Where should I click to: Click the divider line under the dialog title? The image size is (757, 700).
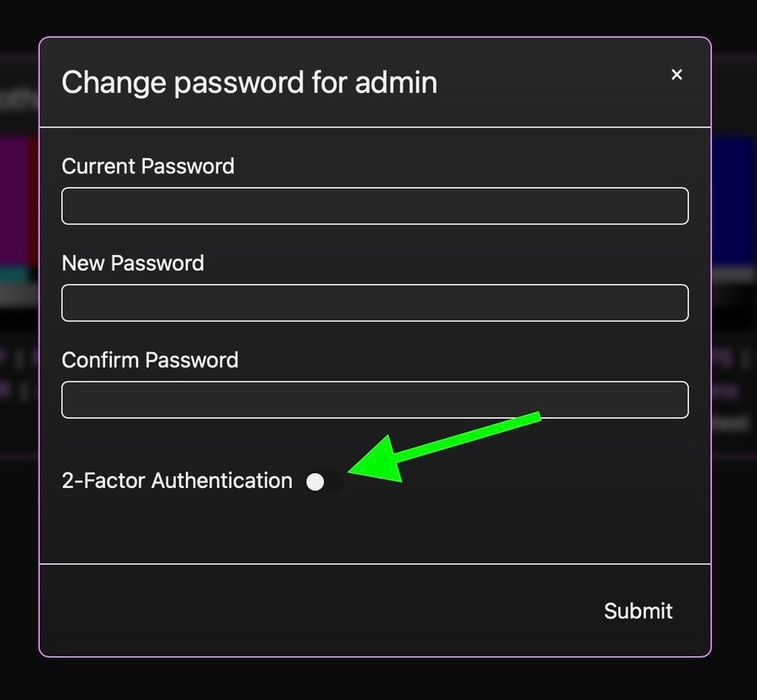[375, 127]
